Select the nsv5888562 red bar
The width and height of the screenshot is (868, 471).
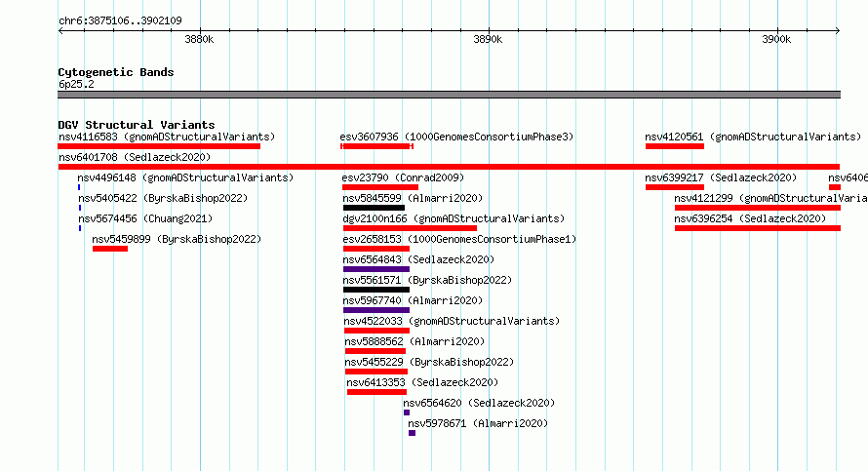[x=375, y=351]
